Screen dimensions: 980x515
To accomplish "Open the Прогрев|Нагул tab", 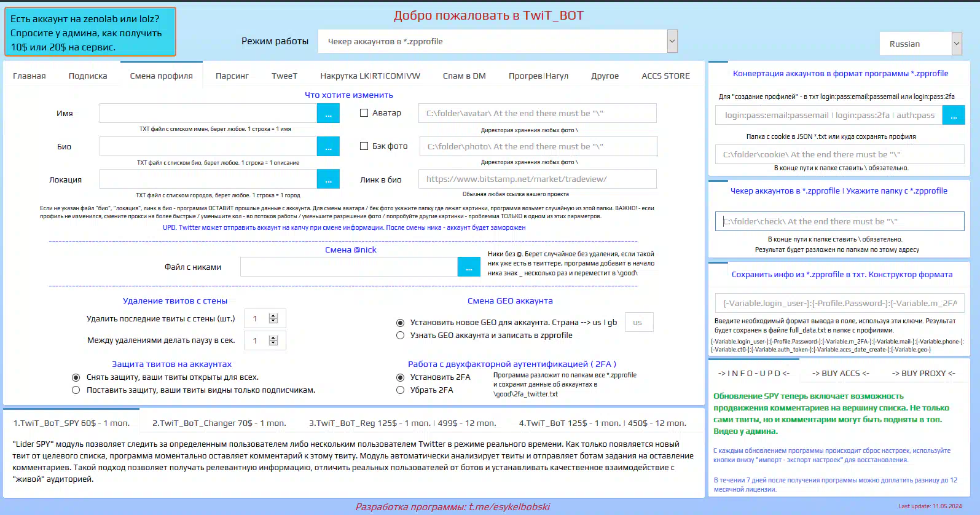I will pyautogui.click(x=539, y=76).
